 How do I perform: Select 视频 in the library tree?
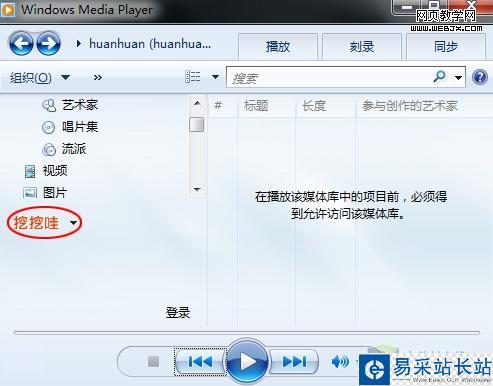coord(55,171)
